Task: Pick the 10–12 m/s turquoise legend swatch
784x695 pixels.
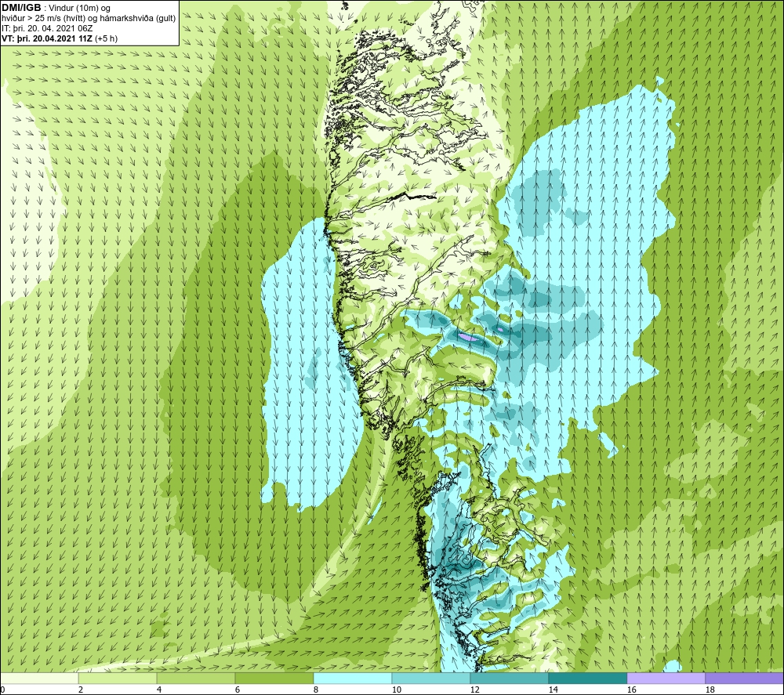Action: coord(430,678)
